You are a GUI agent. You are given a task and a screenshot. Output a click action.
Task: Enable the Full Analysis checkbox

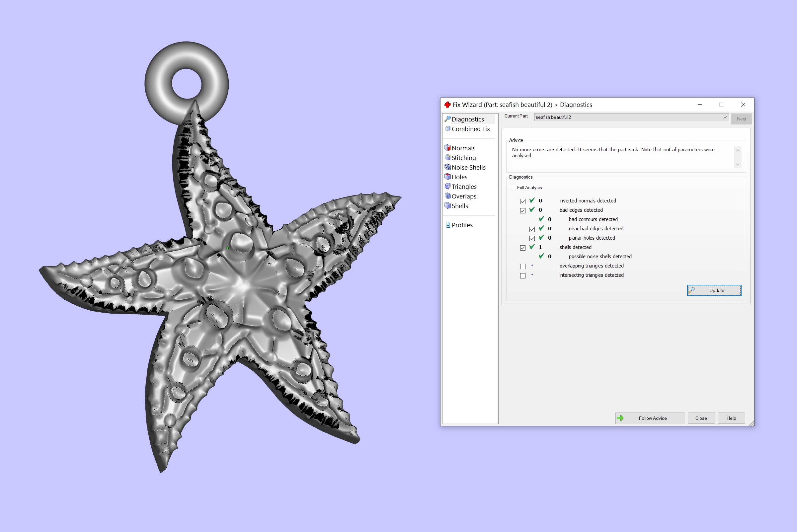[x=513, y=188]
